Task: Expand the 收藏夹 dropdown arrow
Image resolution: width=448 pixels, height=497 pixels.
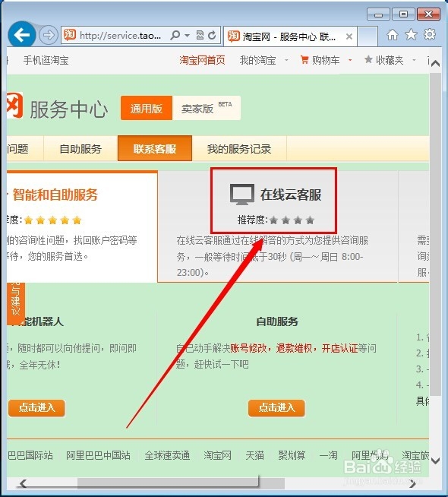Action: 414,59
